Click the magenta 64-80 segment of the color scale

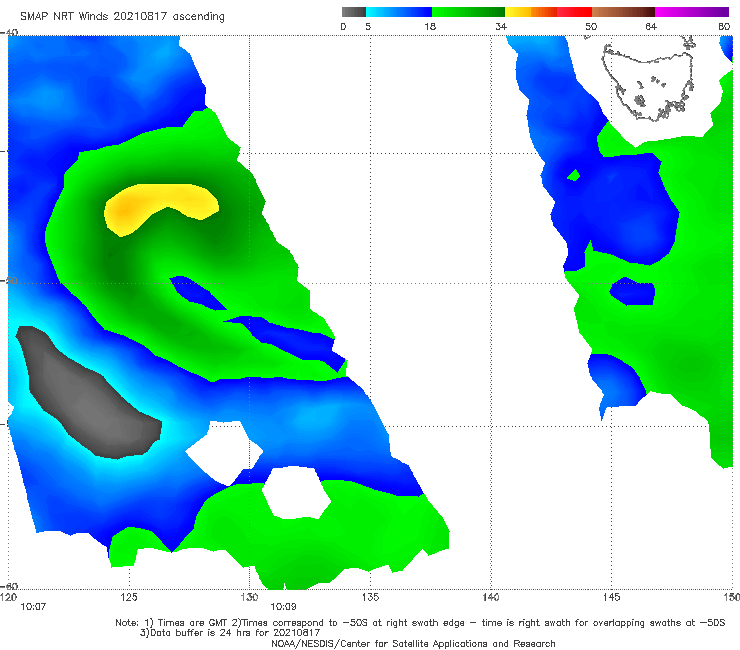point(692,12)
